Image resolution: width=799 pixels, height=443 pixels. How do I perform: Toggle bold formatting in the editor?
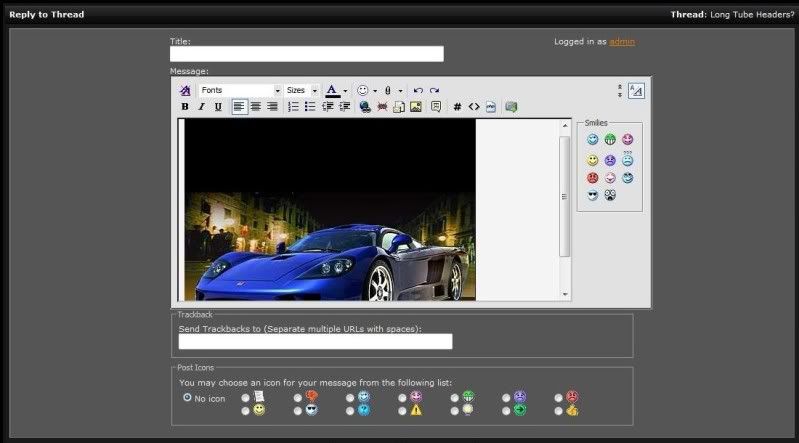[185, 107]
